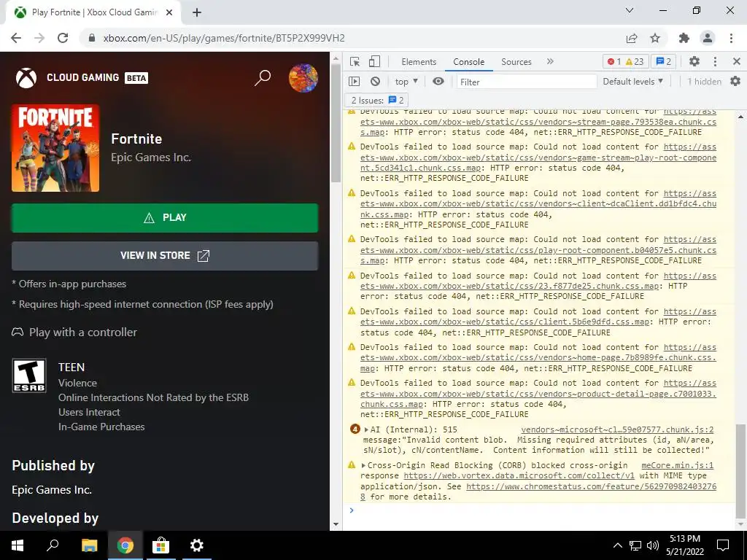Click the share page icon in address bar

click(632, 38)
